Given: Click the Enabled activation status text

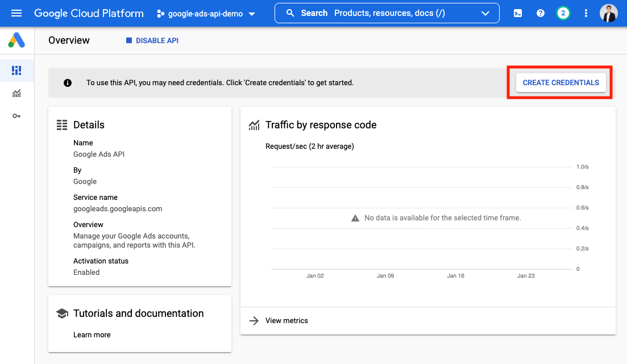Looking at the screenshot, I should [x=86, y=272].
